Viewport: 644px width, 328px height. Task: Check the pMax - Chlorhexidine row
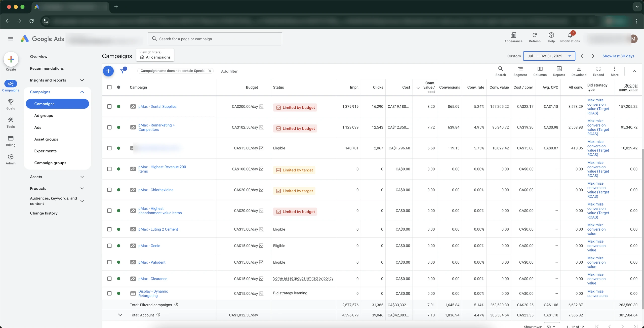109,190
